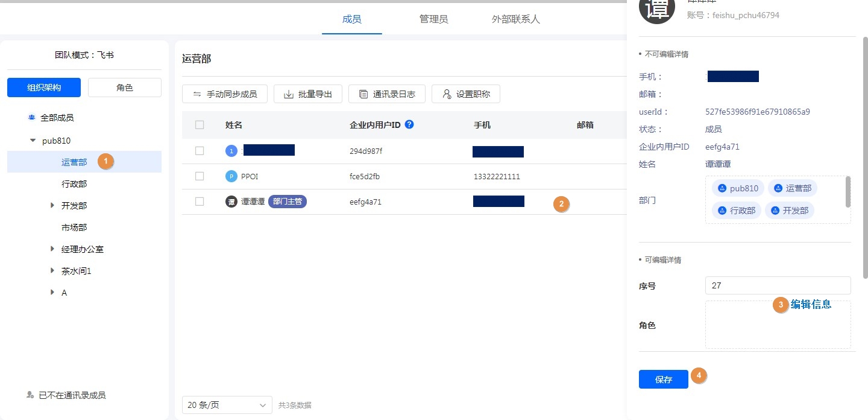Collapse the pub810 tree node
868x420 pixels.
point(33,141)
